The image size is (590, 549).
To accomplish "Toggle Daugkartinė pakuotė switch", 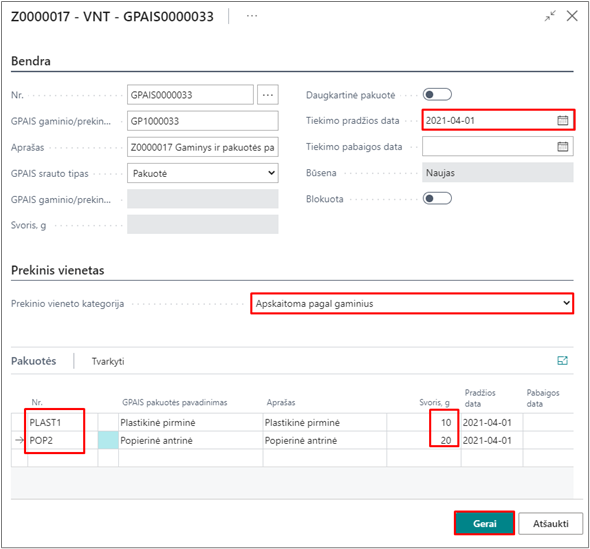I will tap(437, 94).
